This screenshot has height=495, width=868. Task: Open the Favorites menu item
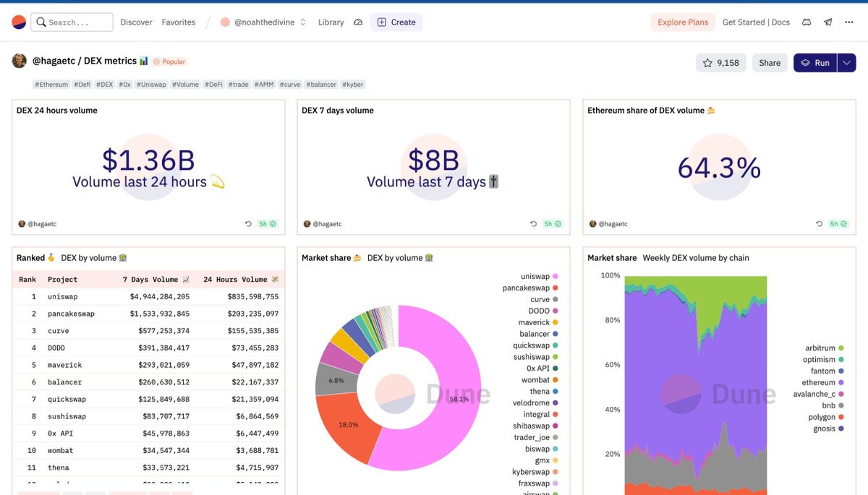(179, 22)
